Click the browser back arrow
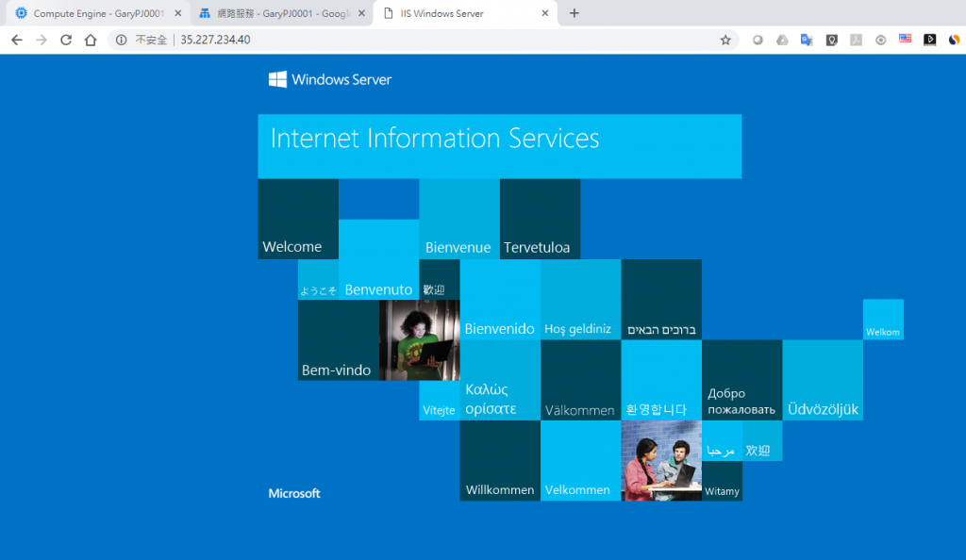This screenshot has width=966, height=560. [x=17, y=40]
